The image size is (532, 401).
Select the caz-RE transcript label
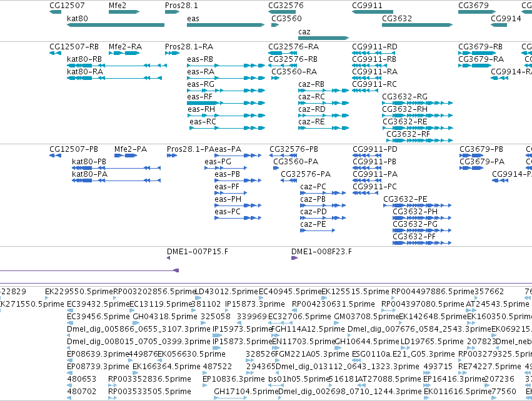[x=311, y=122]
